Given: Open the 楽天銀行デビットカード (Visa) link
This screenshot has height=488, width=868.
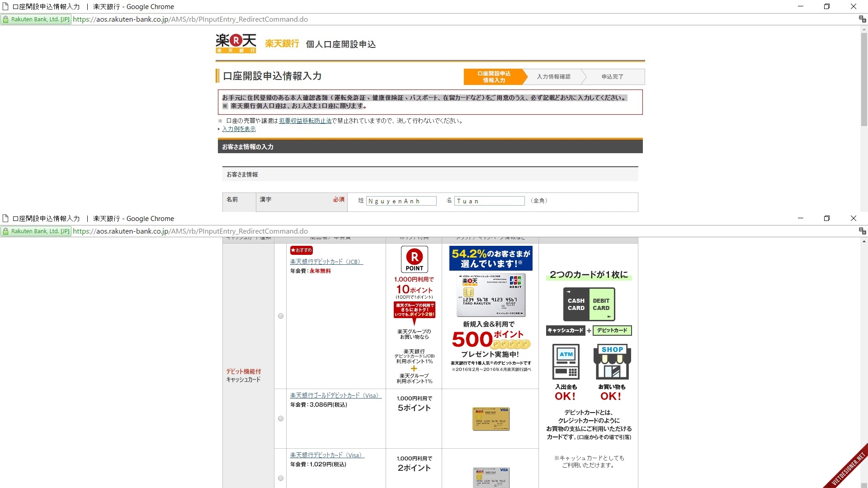Looking at the screenshot, I should coord(327,455).
